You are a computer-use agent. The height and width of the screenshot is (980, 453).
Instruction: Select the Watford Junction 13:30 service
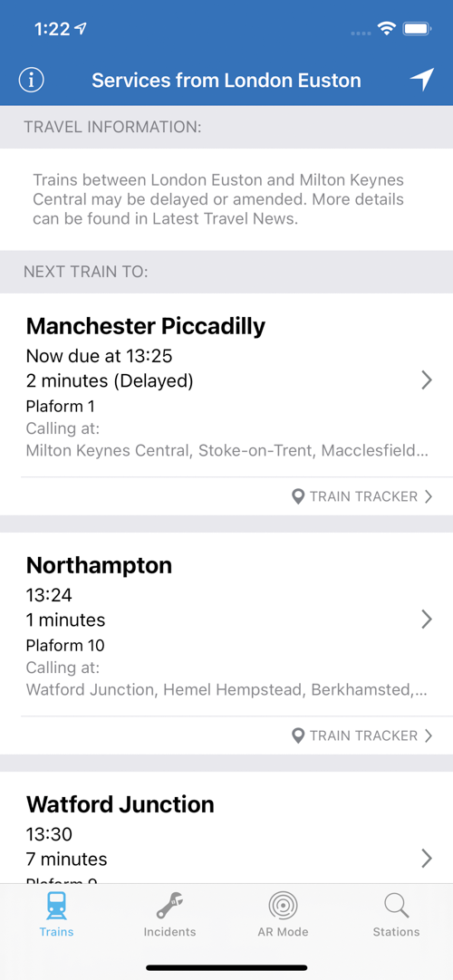click(226, 828)
